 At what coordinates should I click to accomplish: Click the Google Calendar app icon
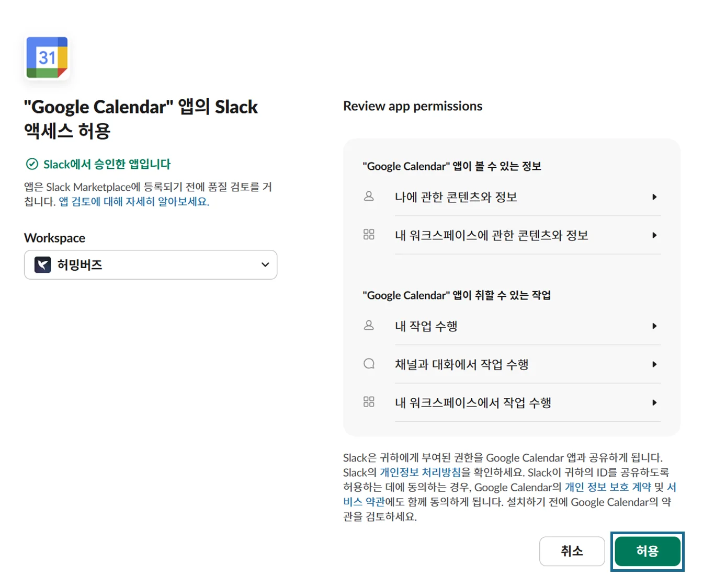click(x=47, y=57)
